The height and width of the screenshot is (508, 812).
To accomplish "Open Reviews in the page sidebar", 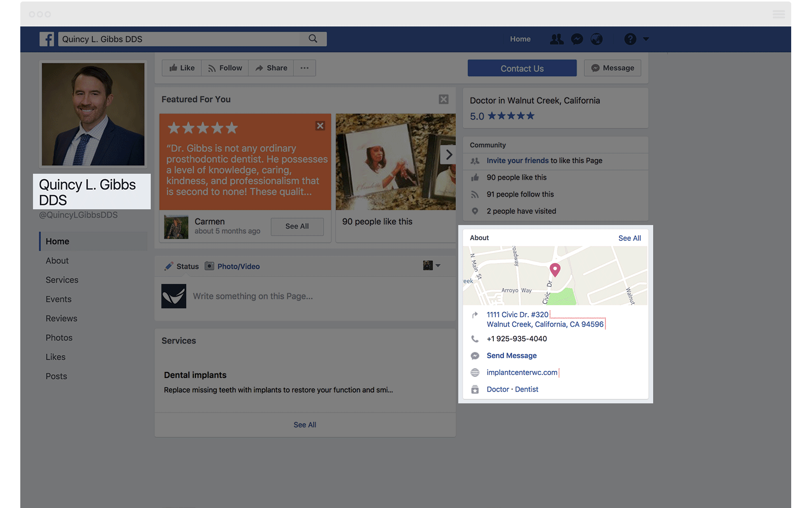I will click(61, 319).
